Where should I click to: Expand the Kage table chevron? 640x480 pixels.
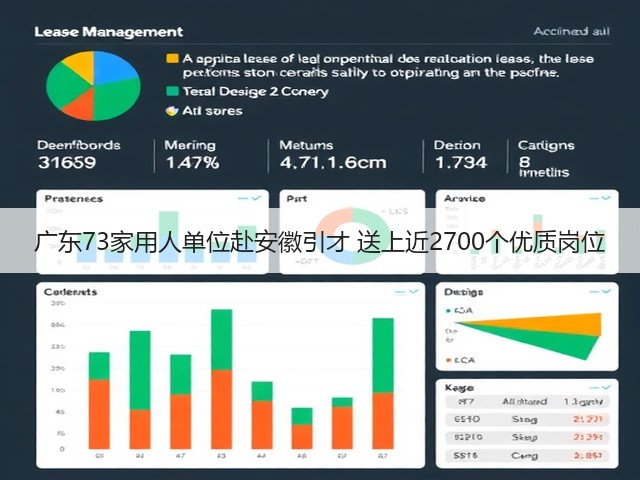(606, 387)
